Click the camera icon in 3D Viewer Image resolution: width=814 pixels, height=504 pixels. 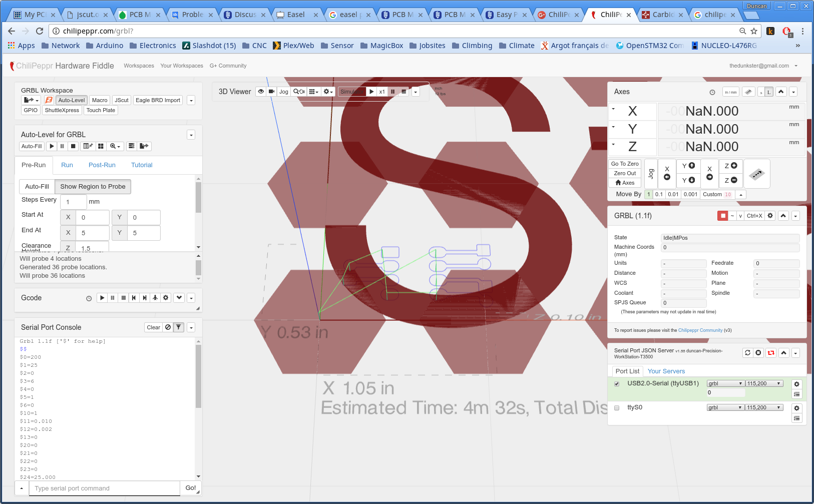tap(271, 92)
